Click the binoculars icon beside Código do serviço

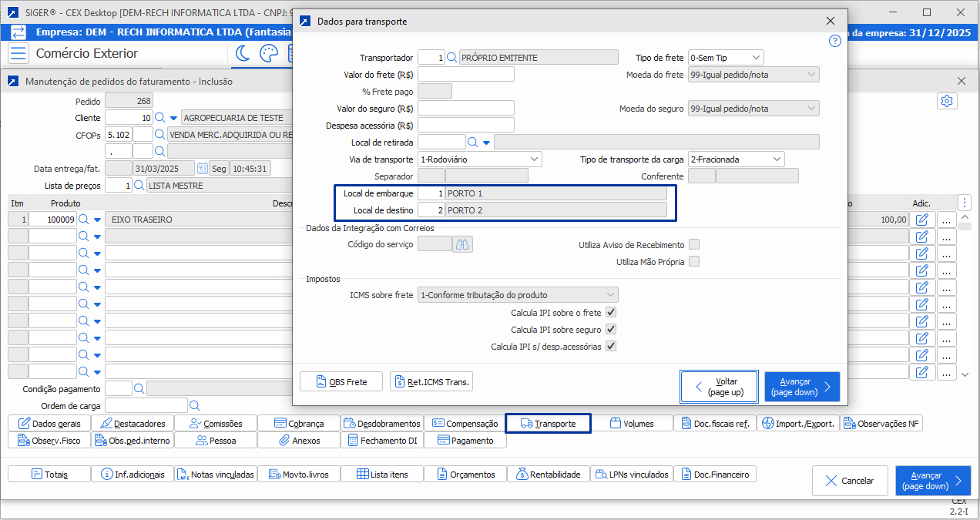tap(463, 244)
